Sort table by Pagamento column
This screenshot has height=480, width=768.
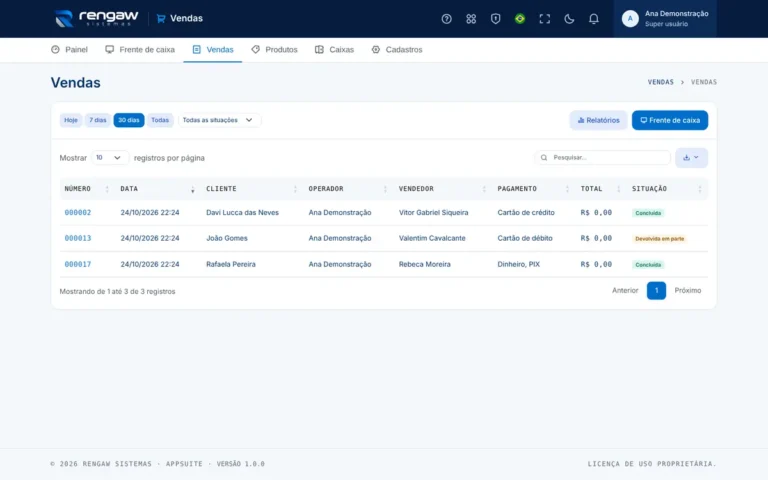(x=534, y=189)
